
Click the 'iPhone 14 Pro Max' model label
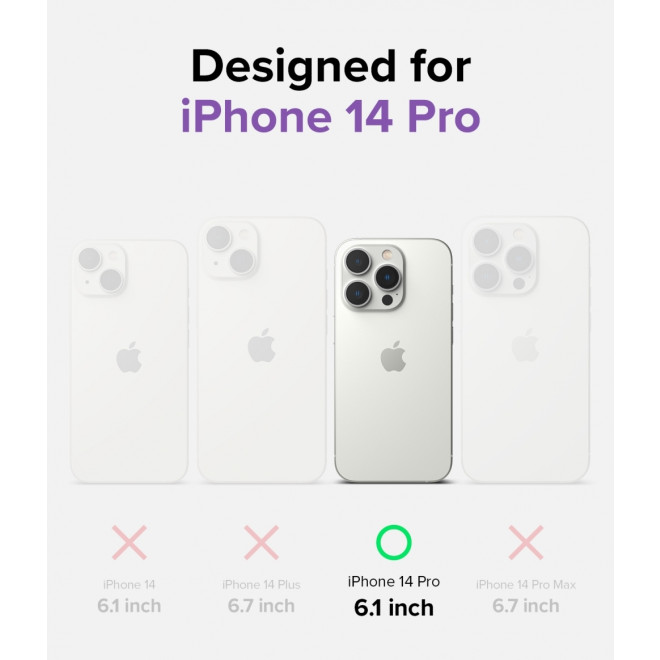click(526, 585)
